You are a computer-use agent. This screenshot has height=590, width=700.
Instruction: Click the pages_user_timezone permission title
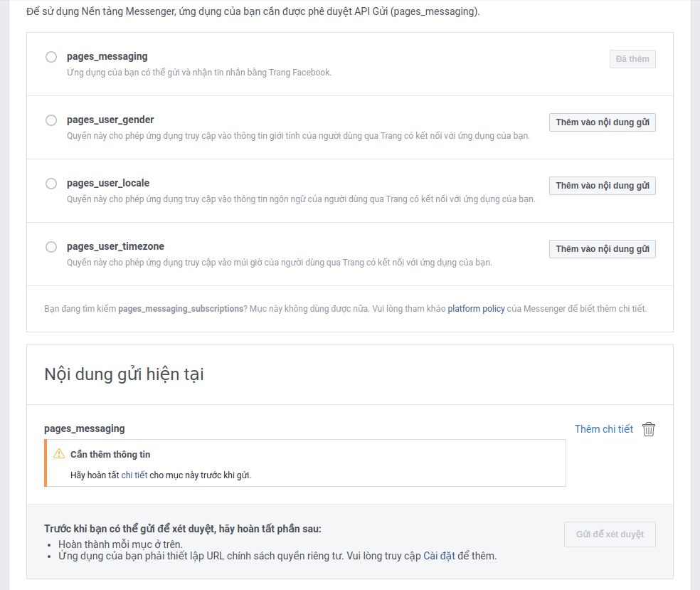[115, 246]
